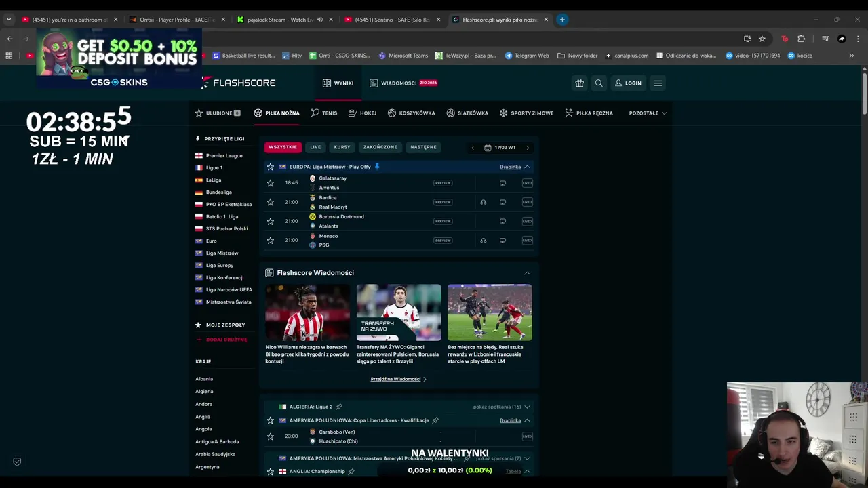Open TV broadcast icon for Galatasaray match

(x=502, y=183)
